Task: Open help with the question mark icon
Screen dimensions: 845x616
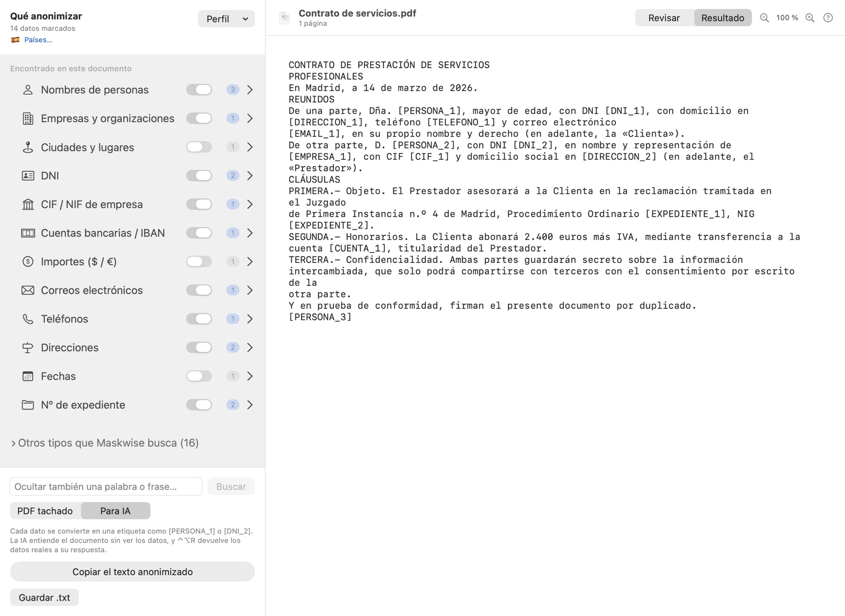Action: (828, 18)
